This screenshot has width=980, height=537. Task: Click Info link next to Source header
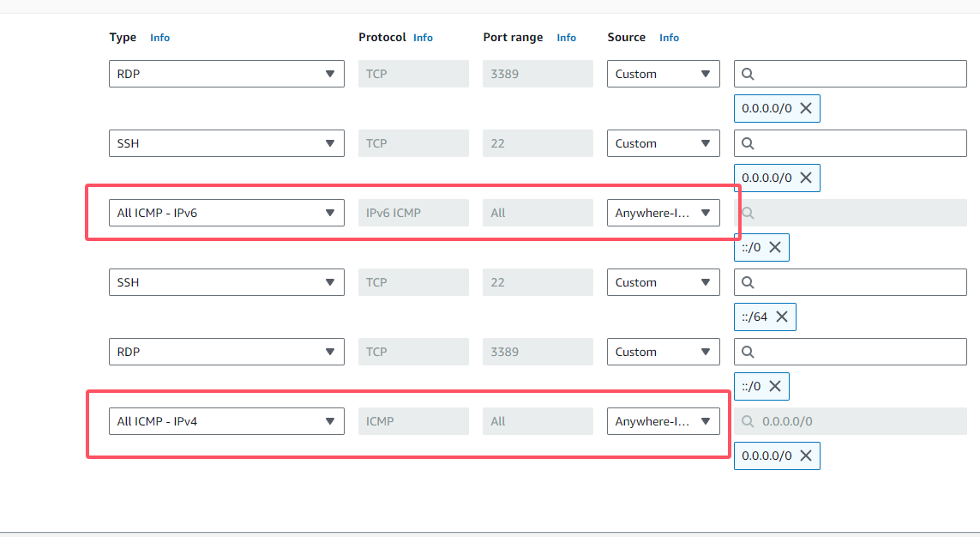[669, 38]
